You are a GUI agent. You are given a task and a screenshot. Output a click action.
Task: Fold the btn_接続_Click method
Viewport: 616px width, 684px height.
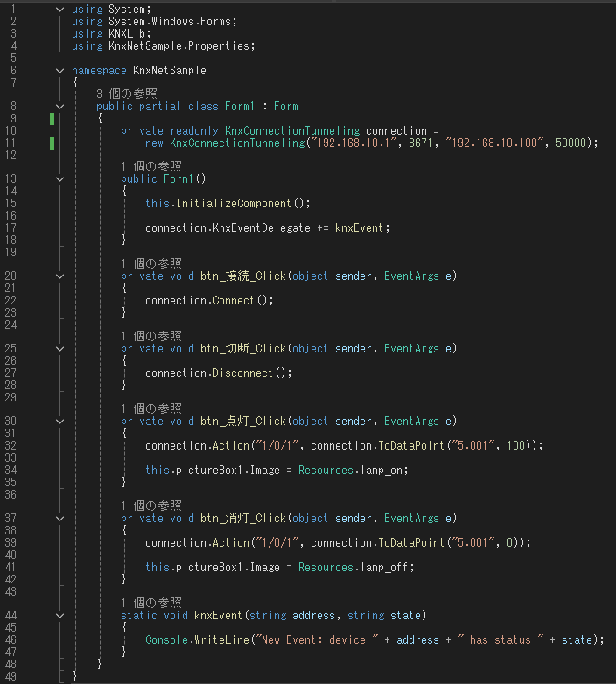59,276
